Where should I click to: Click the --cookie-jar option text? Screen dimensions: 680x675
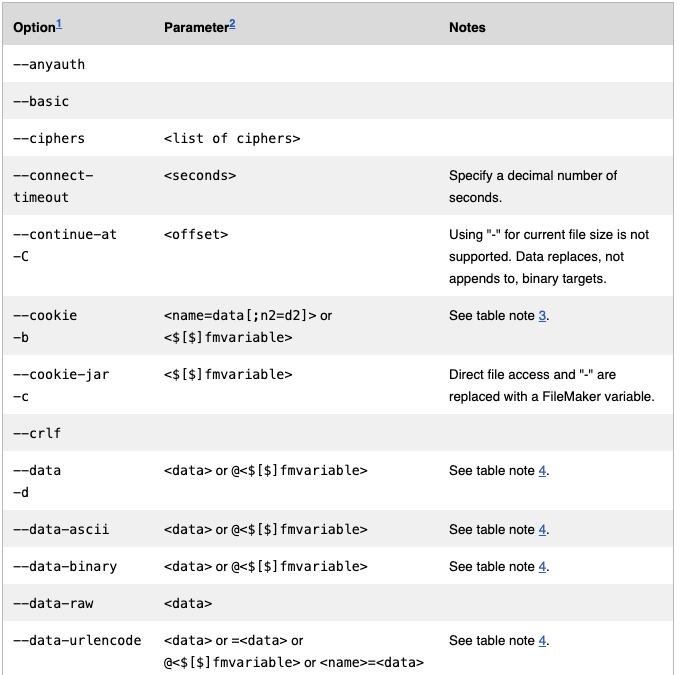click(x=61, y=374)
